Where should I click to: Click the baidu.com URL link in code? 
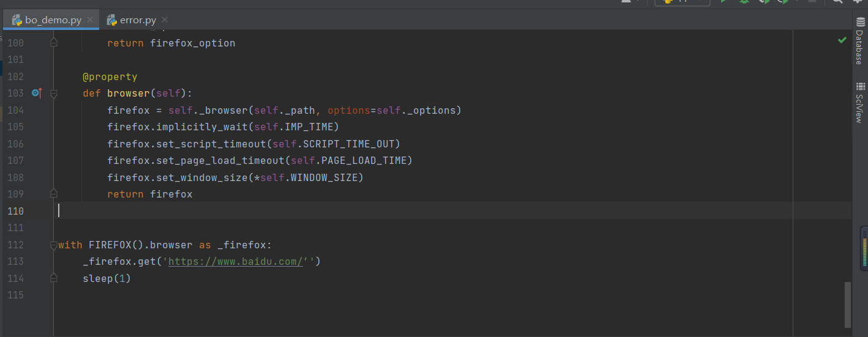coord(236,262)
